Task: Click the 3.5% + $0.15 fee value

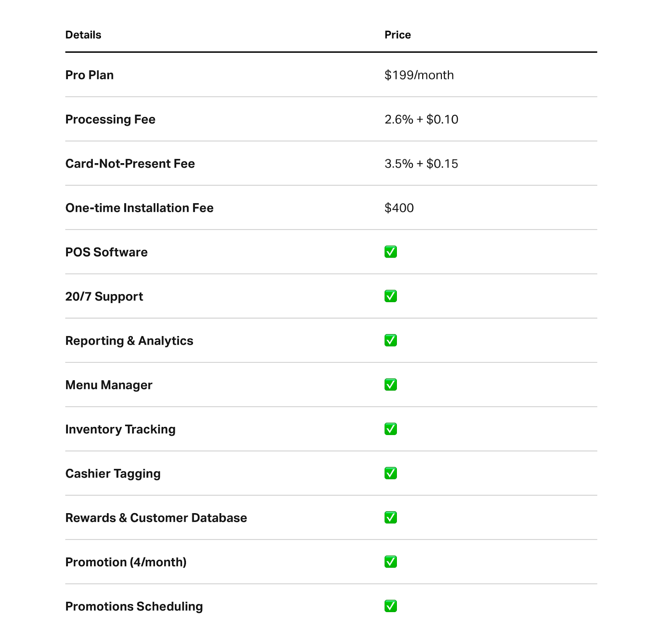Action: tap(421, 164)
